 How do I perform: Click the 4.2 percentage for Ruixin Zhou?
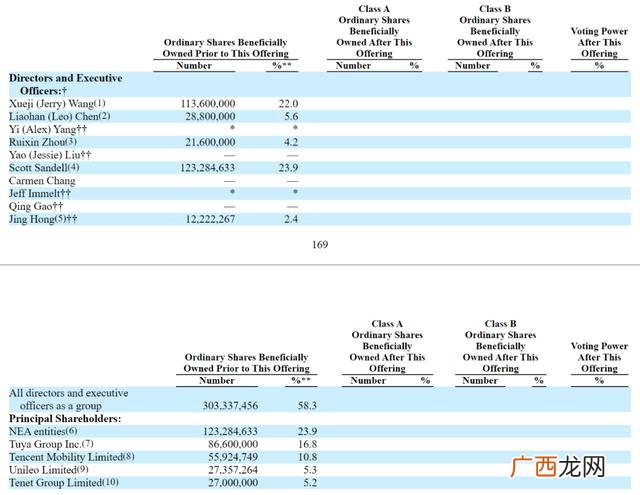291,142
